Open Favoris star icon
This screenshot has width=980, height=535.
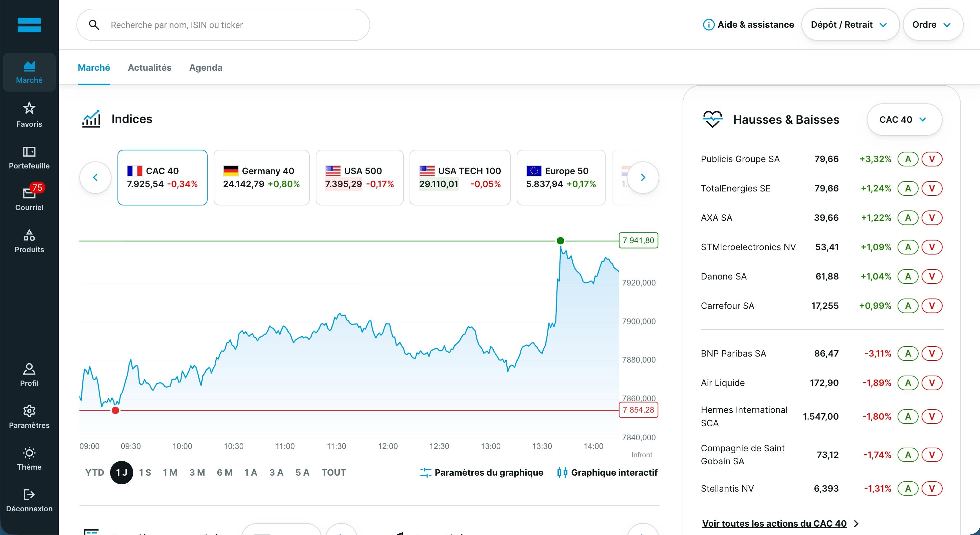coord(29,108)
